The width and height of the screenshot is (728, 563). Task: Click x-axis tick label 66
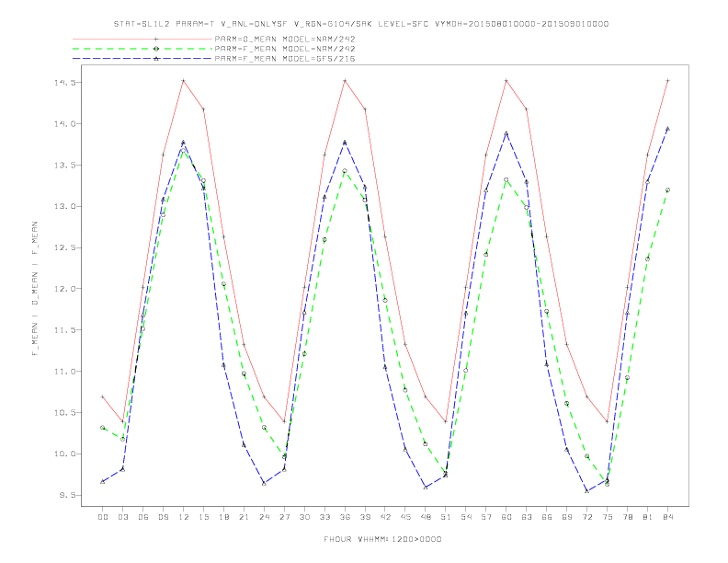coord(547,517)
